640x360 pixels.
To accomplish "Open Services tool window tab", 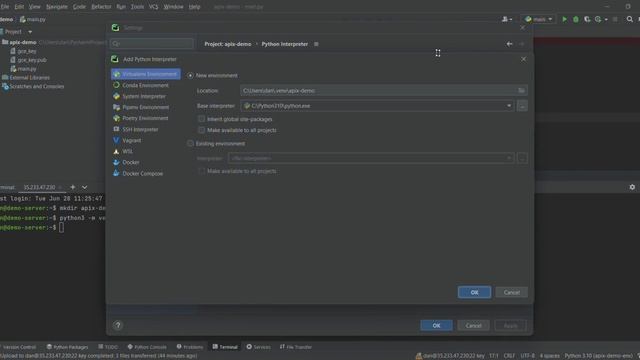I will coord(258,347).
